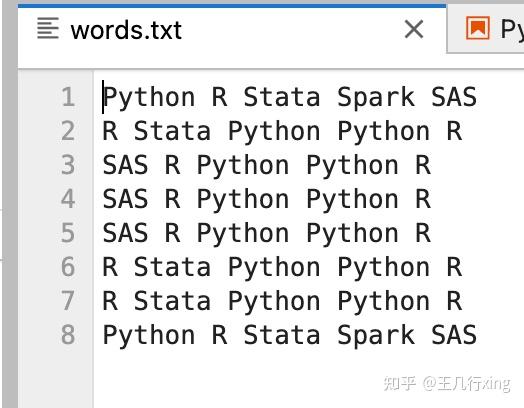
Task: Click line number 6 in the gutter
Action: click(x=68, y=267)
